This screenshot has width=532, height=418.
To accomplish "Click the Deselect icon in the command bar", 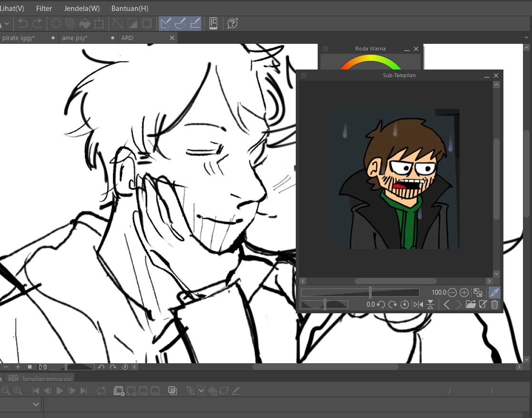I will click(118, 23).
